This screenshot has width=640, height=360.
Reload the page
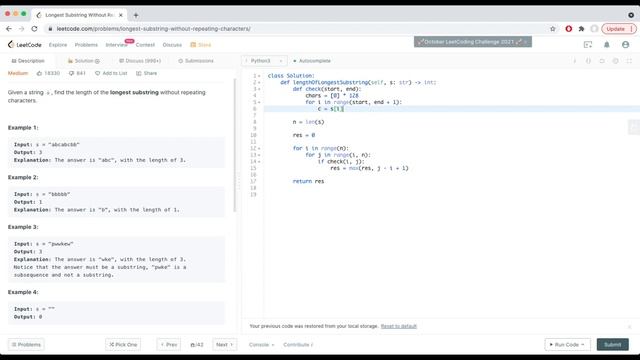[34, 29]
